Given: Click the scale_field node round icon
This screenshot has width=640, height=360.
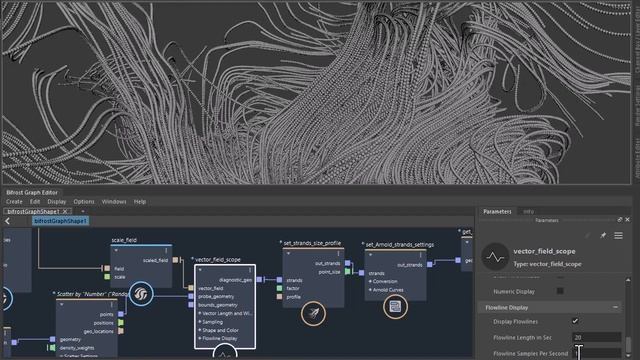Looking at the screenshot, I should coord(141,293).
